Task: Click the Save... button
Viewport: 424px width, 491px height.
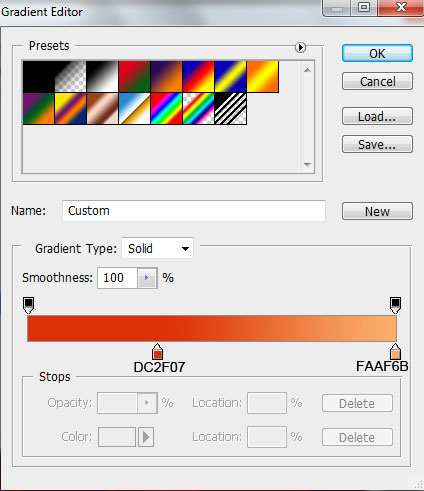Action: click(377, 144)
